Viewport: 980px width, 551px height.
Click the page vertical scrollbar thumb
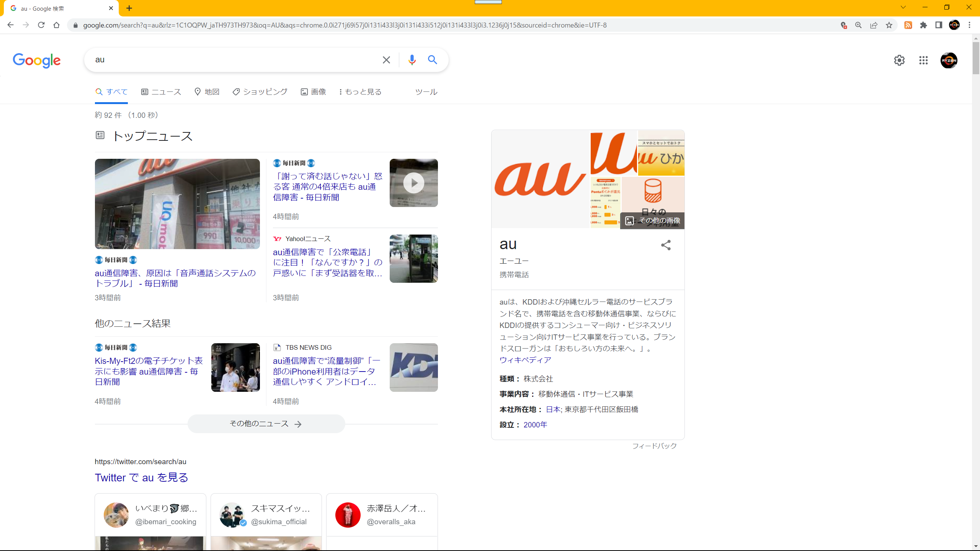(x=976, y=58)
